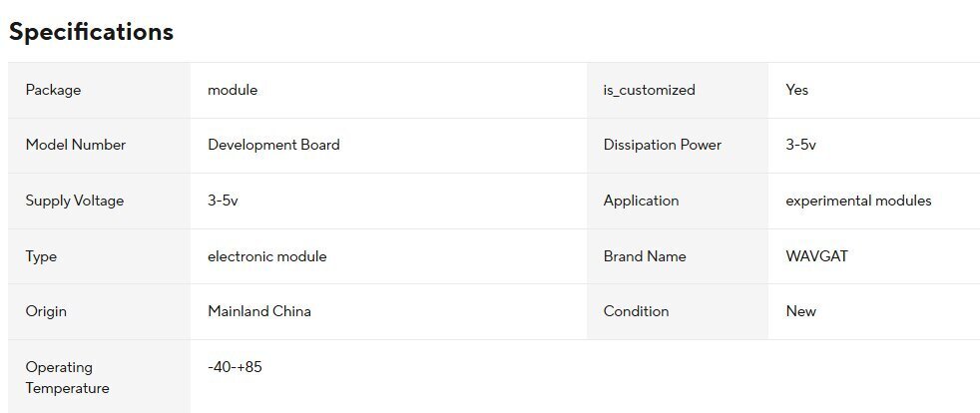Select the Condition 'New' value
980x413 pixels.
[800, 311]
